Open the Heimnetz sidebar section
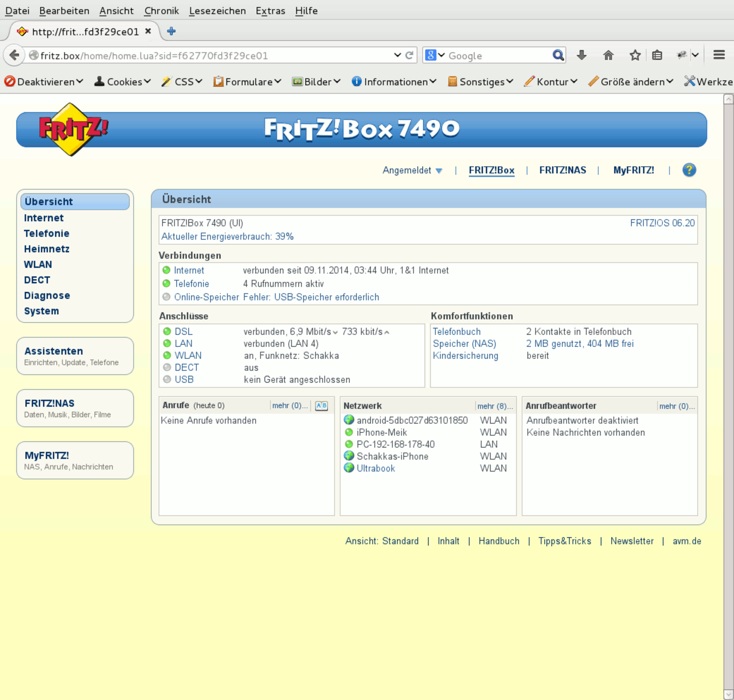The height and width of the screenshot is (700, 734). [x=46, y=249]
